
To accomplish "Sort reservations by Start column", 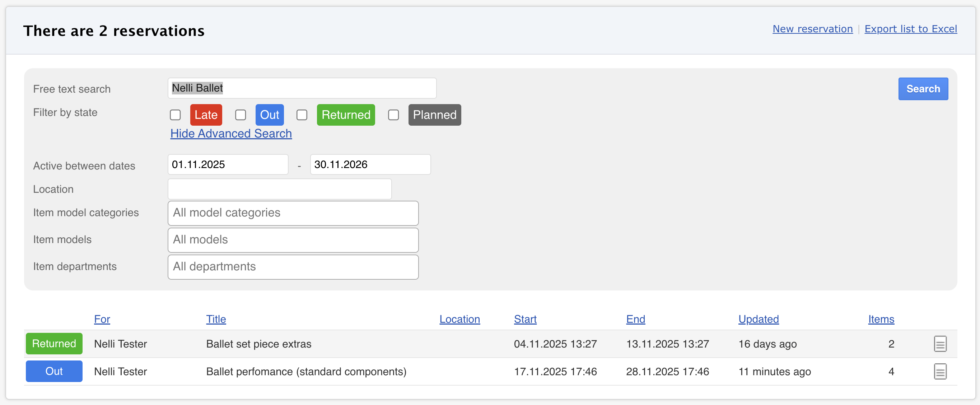I will [525, 319].
